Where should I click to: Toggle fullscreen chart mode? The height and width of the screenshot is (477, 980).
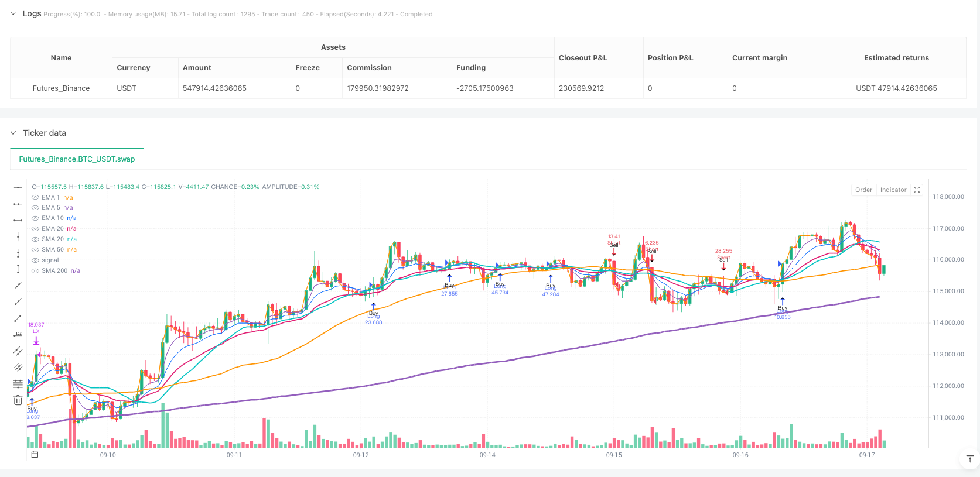tap(917, 190)
